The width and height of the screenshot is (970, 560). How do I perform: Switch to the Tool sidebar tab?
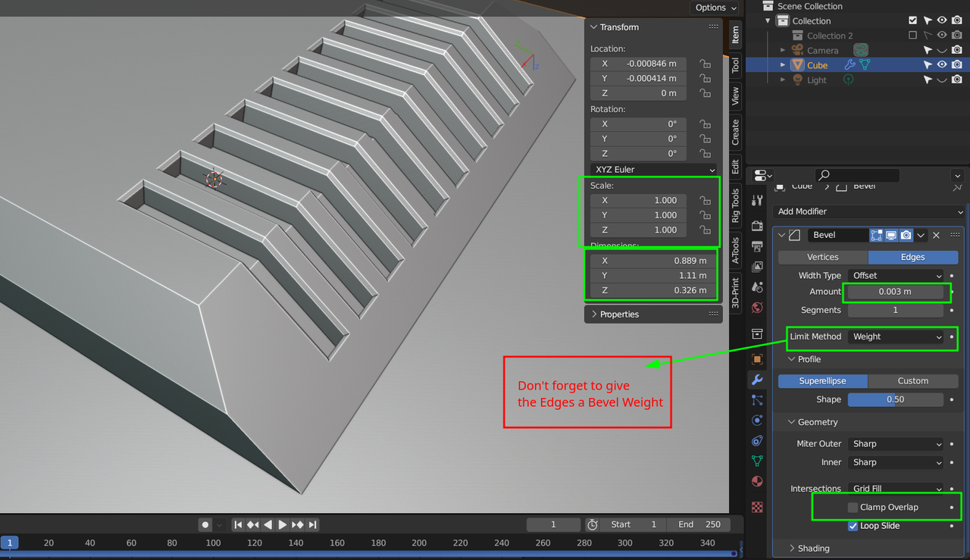click(x=735, y=66)
